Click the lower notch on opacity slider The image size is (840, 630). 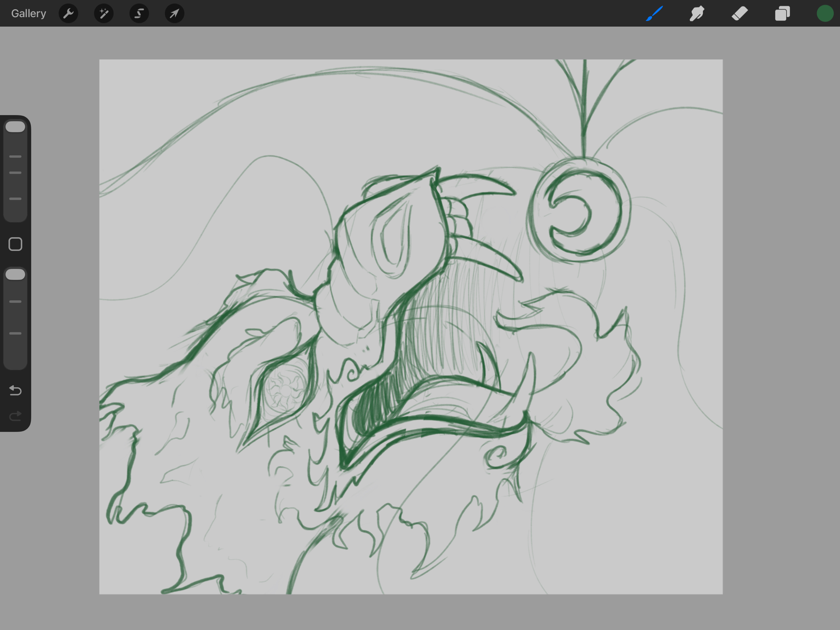16,333
